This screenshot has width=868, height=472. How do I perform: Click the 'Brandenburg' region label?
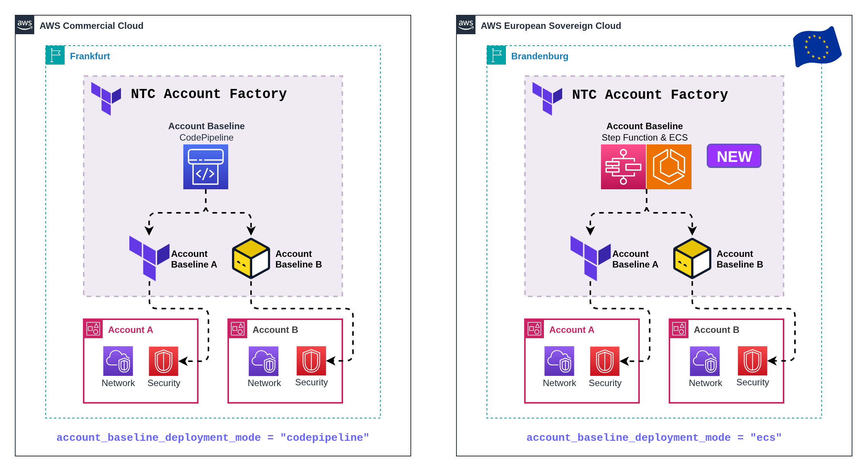click(x=540, y=56)
